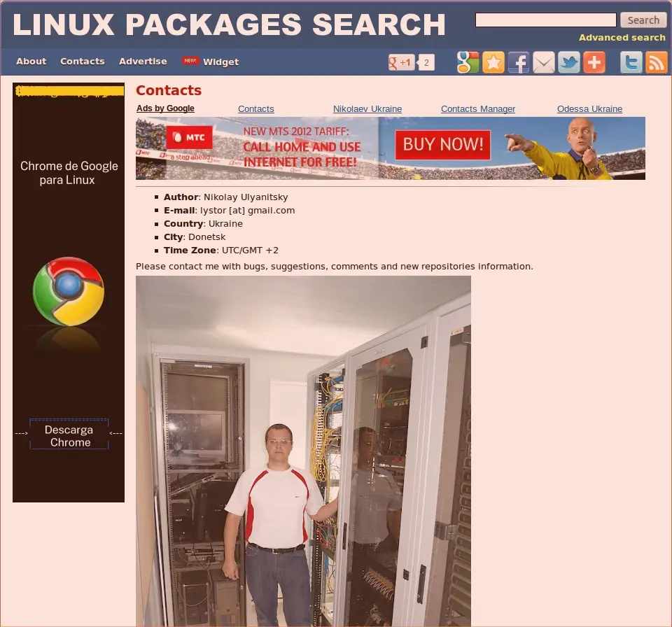Follow on Twitter via the blue t icon
Screen dimensions: 672x627
(631, 62)
